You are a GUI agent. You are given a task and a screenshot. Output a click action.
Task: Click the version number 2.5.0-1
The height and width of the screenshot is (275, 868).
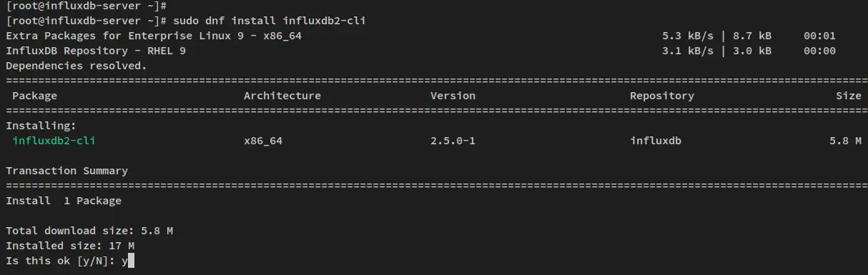pyautogui.click(x=453, y=141)
